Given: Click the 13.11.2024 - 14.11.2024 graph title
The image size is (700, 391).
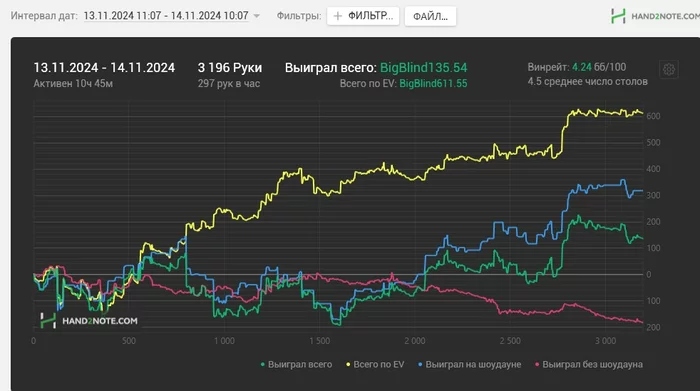Looking at the screenshot, I should click(104, 68).
